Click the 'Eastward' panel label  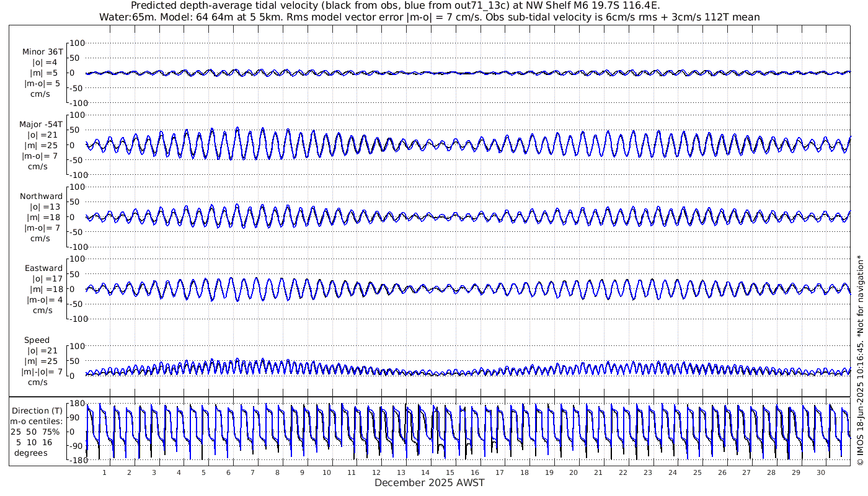point(43,268)
